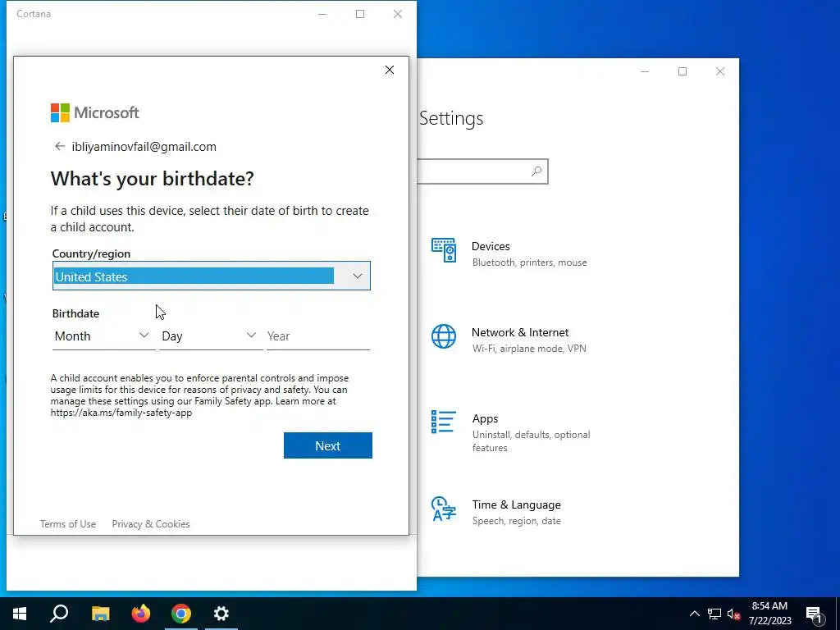Open the Apps list icon in Settings
The height and width of the screenshot is (630, 840).
(444, 422)
